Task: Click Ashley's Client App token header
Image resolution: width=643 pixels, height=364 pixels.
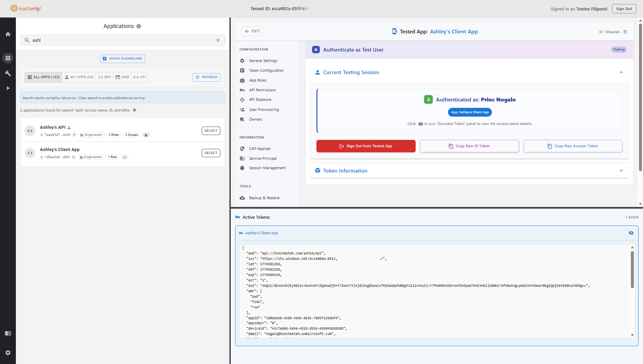Action: [x=437, y=233]
